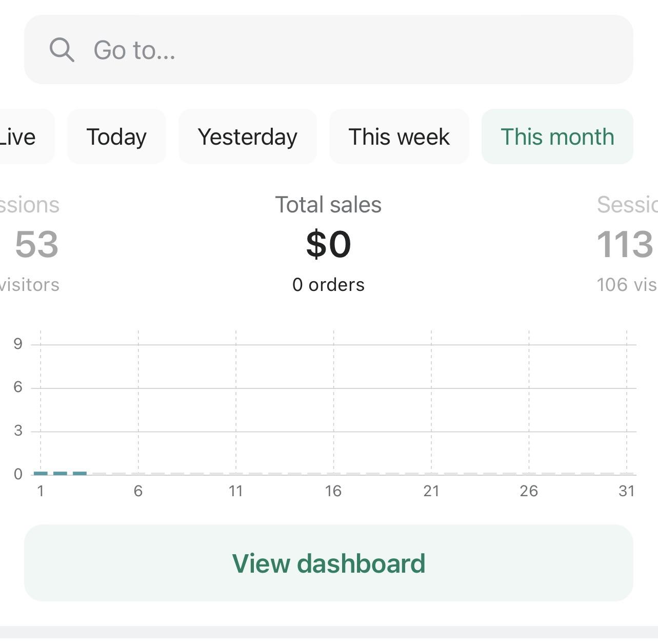Click day 31 on the chart axis

(x=627, y=491)
